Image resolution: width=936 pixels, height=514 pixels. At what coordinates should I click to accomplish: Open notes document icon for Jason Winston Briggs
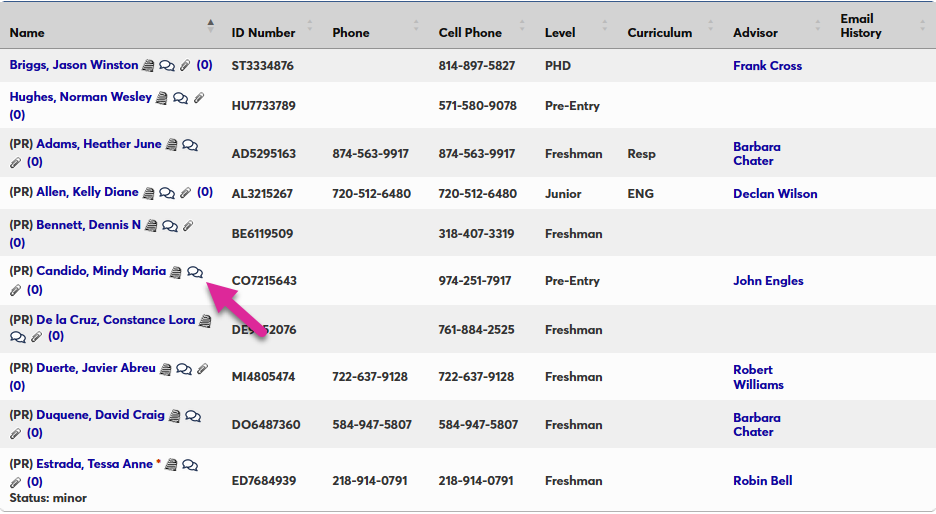(x=148, y=66)
